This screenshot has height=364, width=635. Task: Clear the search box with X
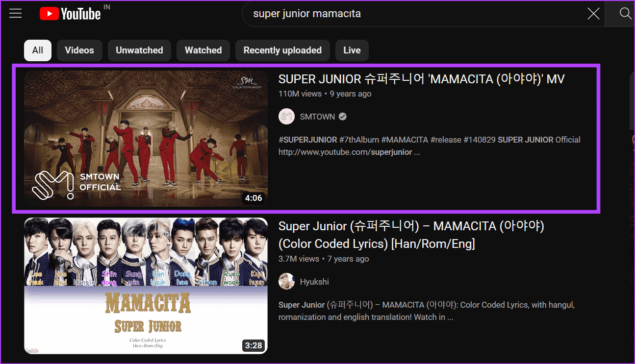(x=593, y=14)
